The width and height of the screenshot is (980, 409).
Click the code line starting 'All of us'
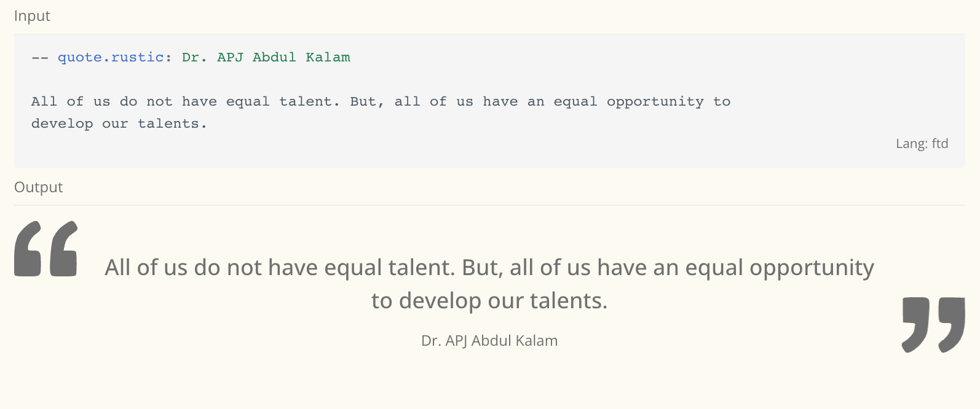[381, 102]
